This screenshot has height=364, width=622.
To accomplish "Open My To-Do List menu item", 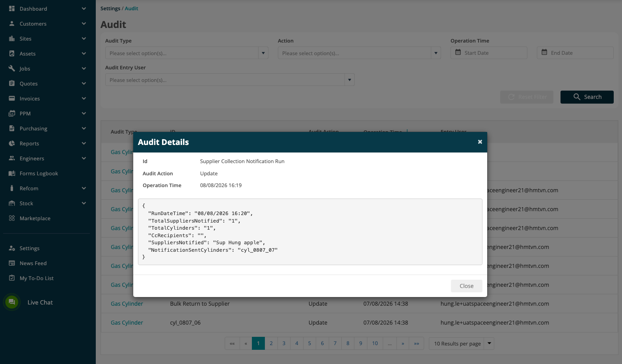I will coord(37,278).
